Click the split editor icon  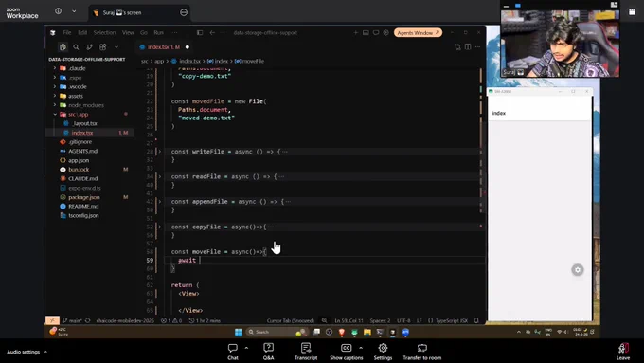tap(468, 46)
